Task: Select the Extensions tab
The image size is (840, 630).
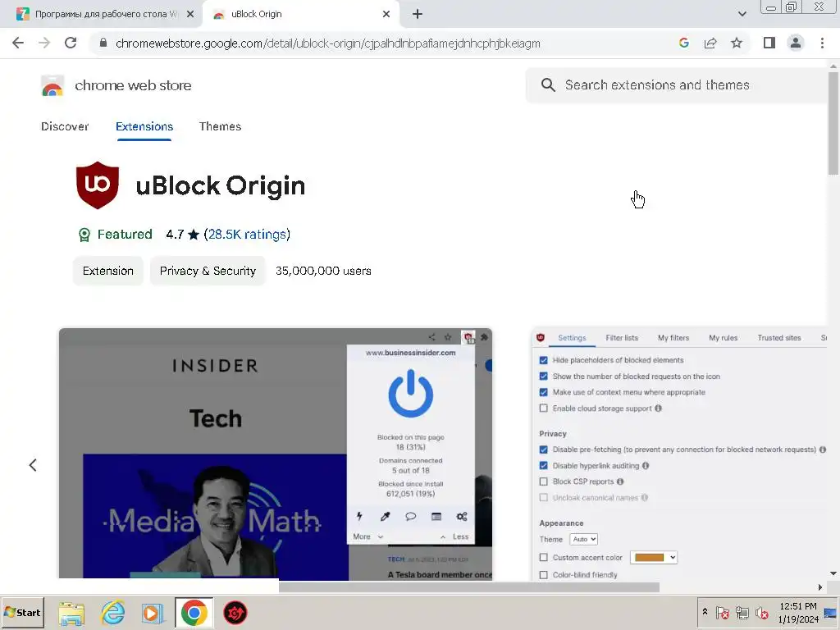Action: pyautogui.click(x=144, y=126)
